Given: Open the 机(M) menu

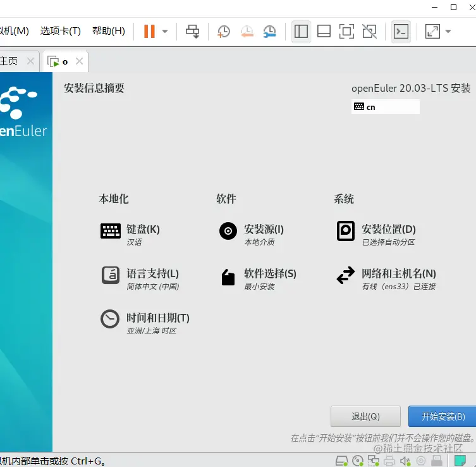Looking at the screenshot, I should pyautogui.click(x=14, y=31).
